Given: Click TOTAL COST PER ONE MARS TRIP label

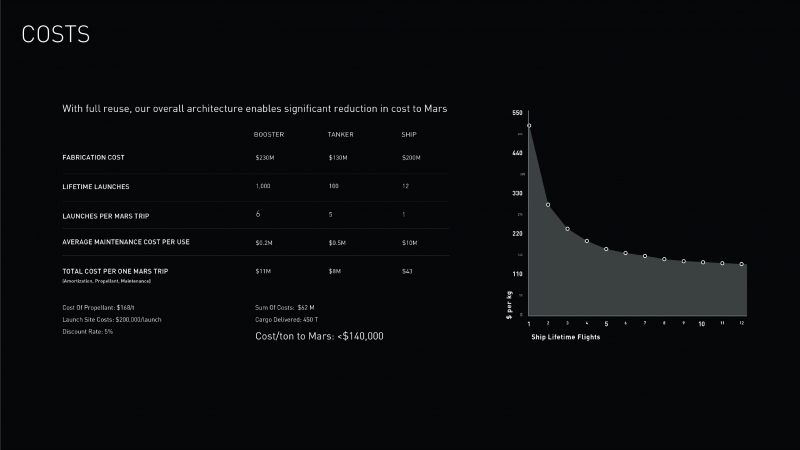Looking at the screenshot, I should pos(115,271).
